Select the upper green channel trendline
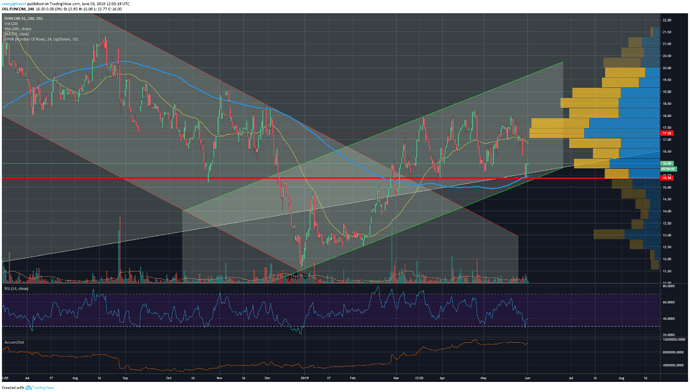Image resolution: width=690 pixels, height=392 pixels. (x=374, y=136)
